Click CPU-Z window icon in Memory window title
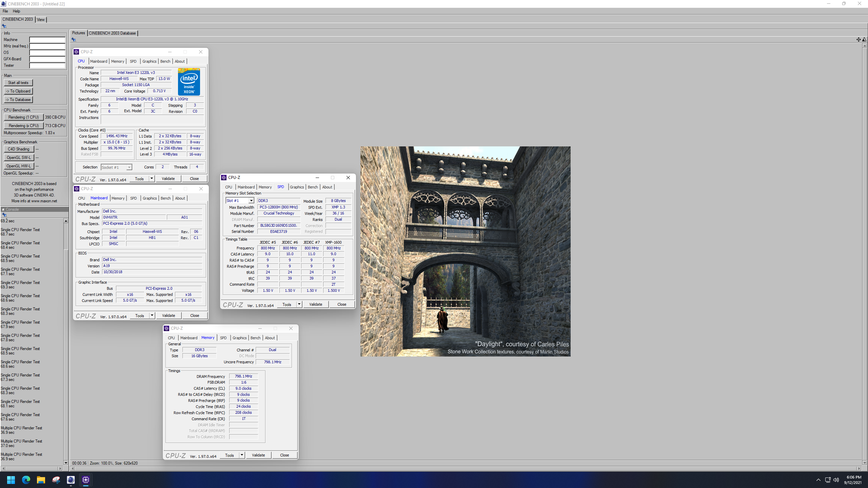The image size is (868, 488). 166,328
